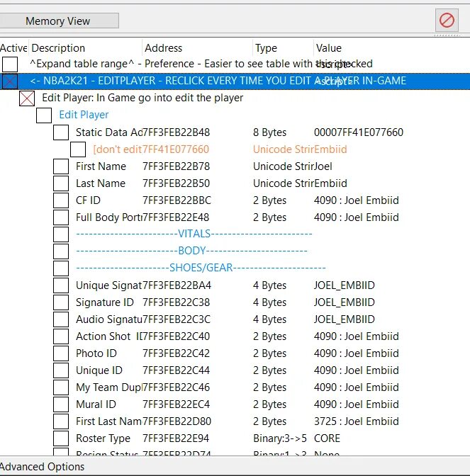The width and height of the screenshot is (470, 476).
Task: Toggle the Last Name entry checkbox
Action: point(61,183)
